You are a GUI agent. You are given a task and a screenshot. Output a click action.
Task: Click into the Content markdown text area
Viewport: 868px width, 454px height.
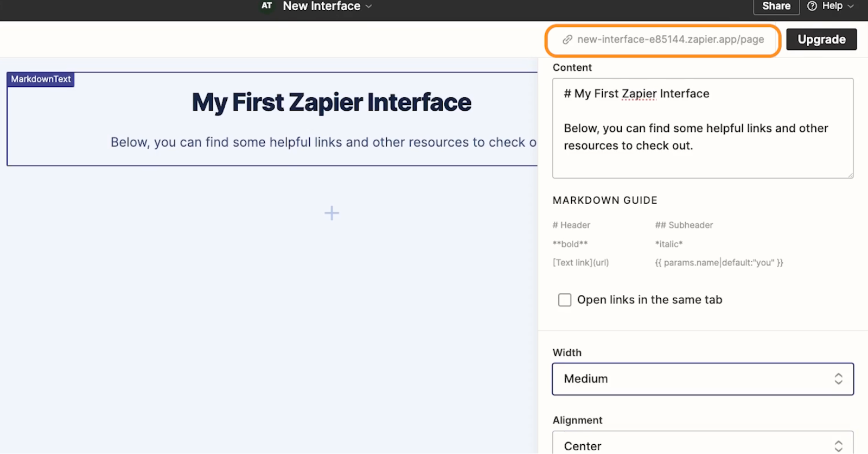click(703, 128)
